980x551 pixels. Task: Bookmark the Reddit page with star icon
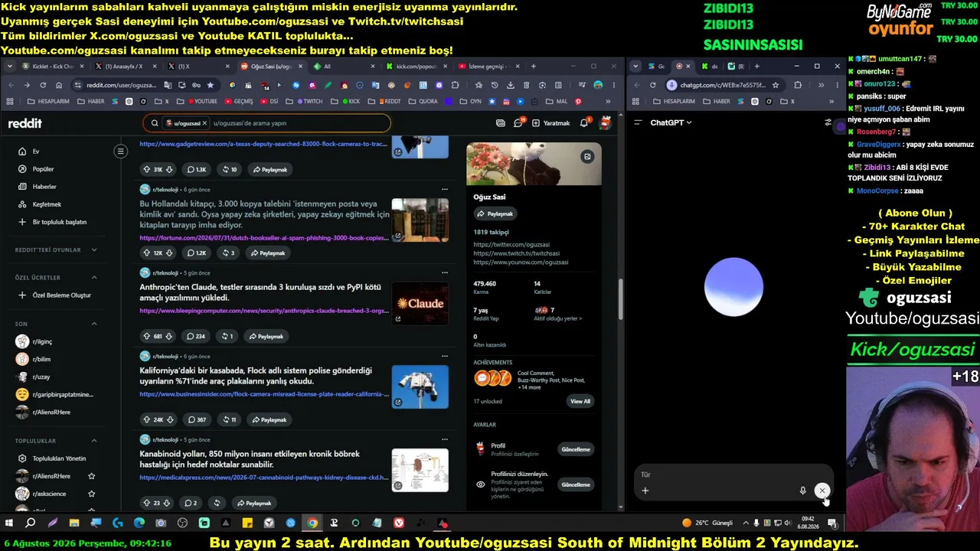click(x=211, y=85)
